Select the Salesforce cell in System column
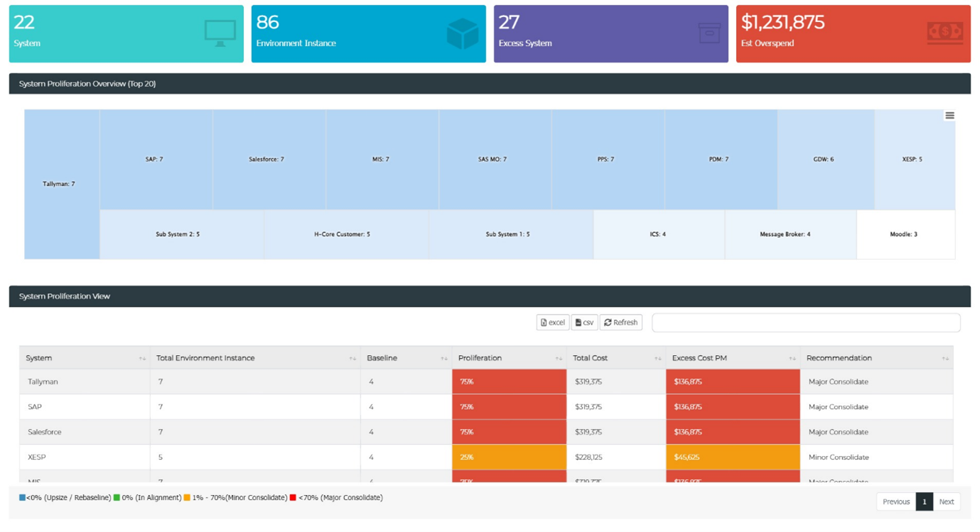Viewport: 980px width, 532px height. [85, 432]
